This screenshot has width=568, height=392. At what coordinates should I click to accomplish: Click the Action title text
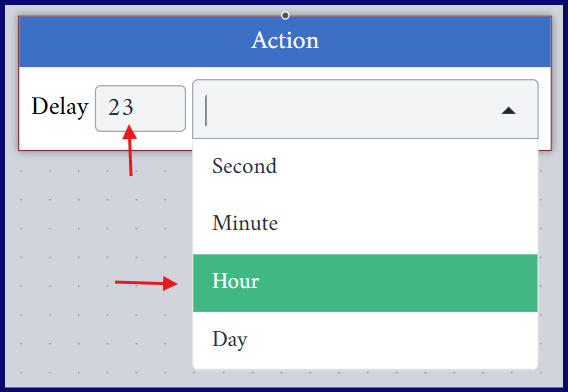pos(285,40)
